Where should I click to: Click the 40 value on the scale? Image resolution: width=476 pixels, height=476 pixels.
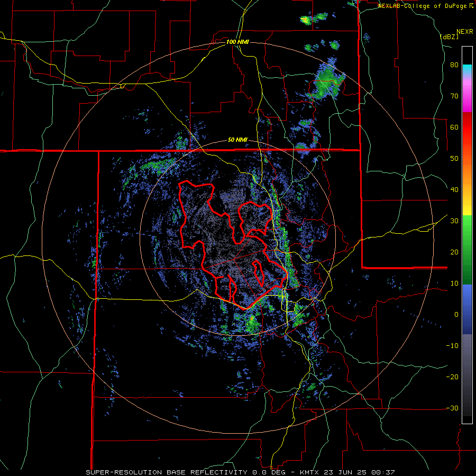click(454, 190)
